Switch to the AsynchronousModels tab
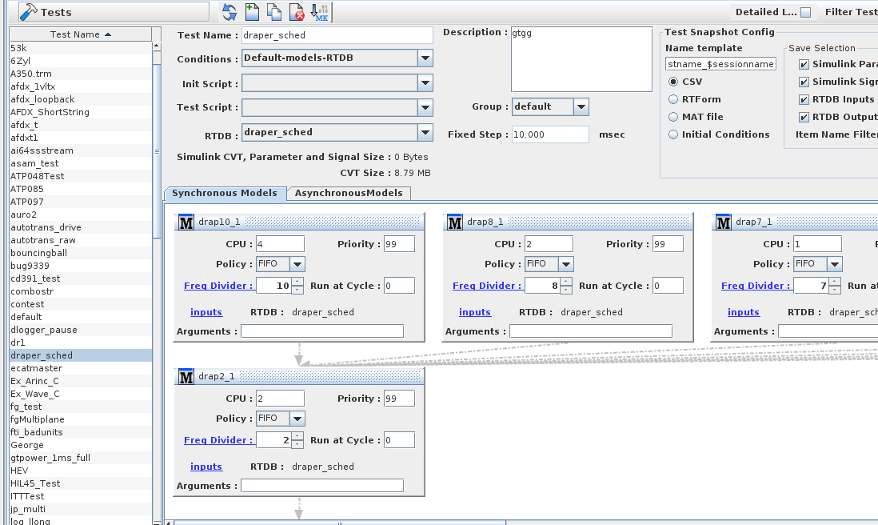 pyautogui.click(x=349, y=193)
